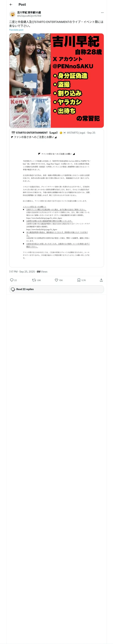Click the share icon on the post
Viewport: 113px width, 644px height.
point(101,280)
